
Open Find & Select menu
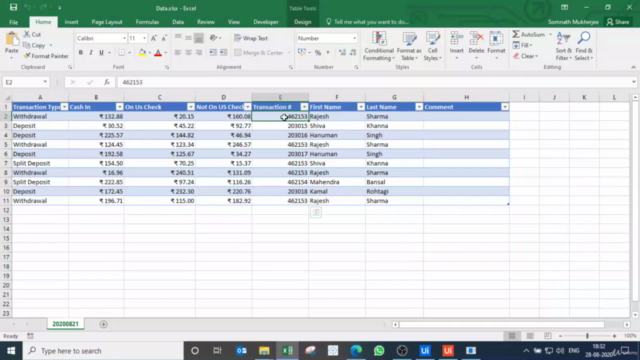click(x=584, y=46)
